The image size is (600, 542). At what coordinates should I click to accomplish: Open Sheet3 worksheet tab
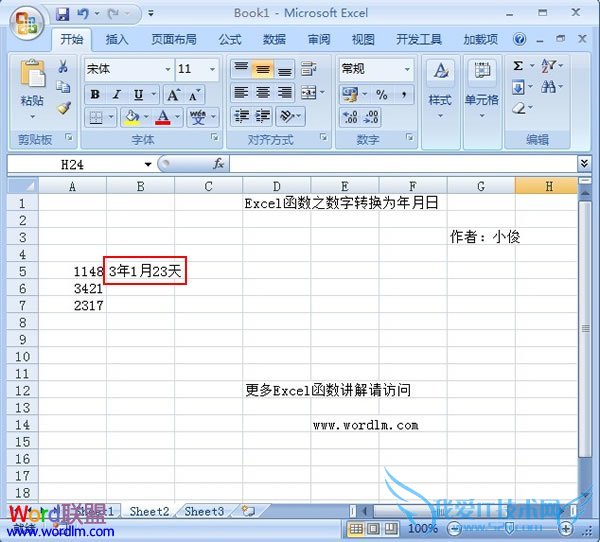(x=204, y=511)
